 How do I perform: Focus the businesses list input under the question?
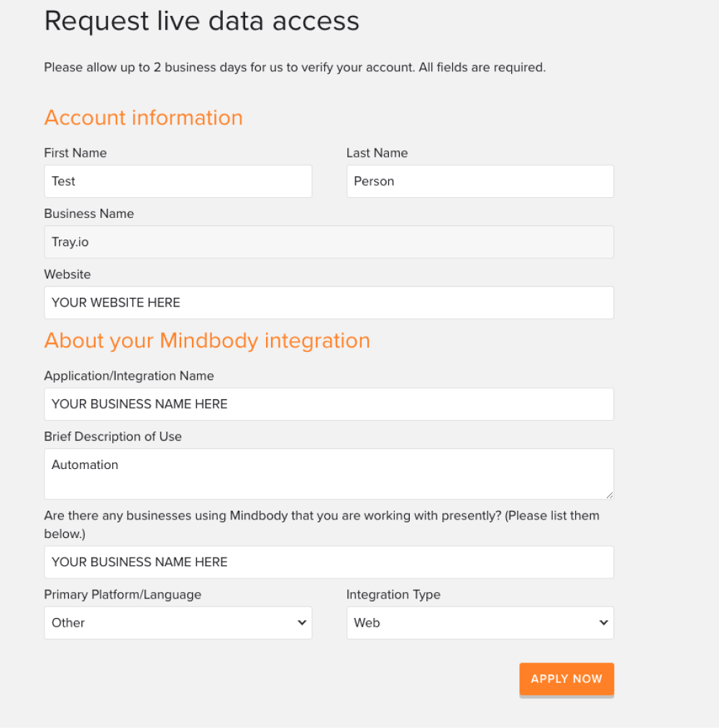tap(329, 562)
